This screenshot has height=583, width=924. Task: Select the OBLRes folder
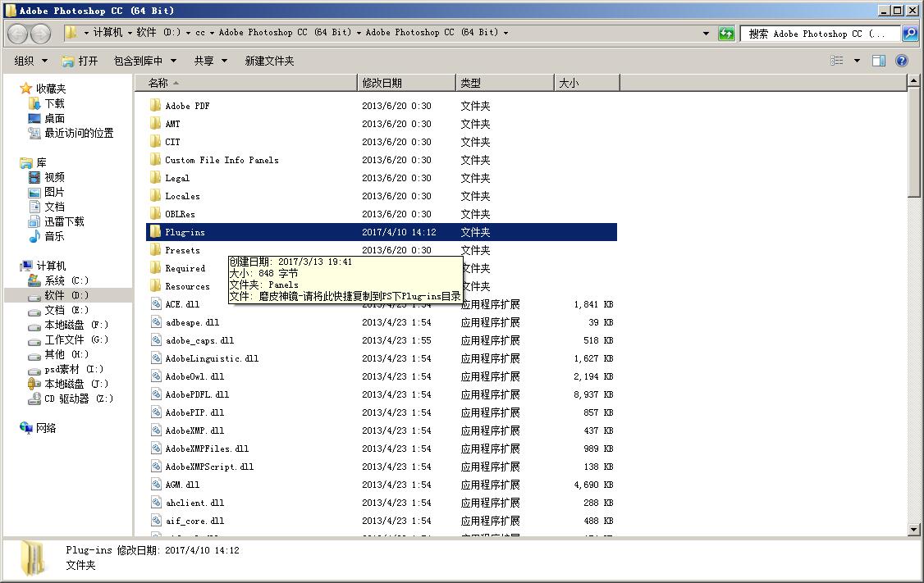pos(180,214)
